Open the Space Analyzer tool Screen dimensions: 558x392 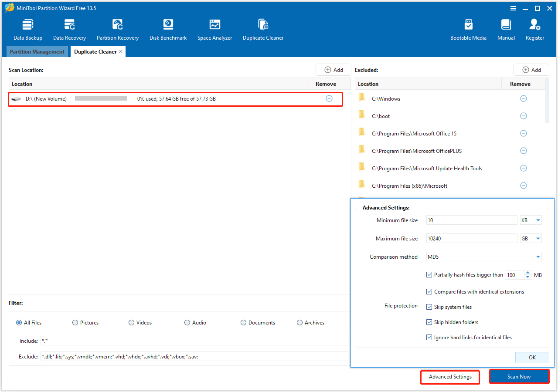[214, 28]
